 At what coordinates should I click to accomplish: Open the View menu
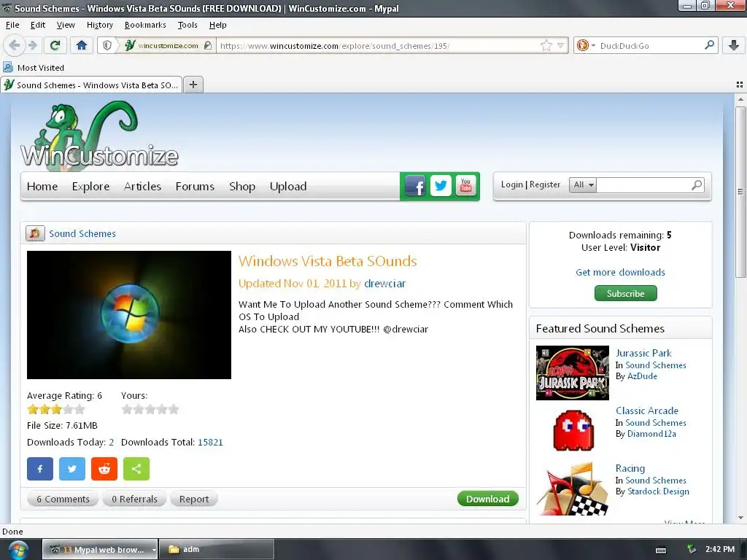click(x=66, y=25)
